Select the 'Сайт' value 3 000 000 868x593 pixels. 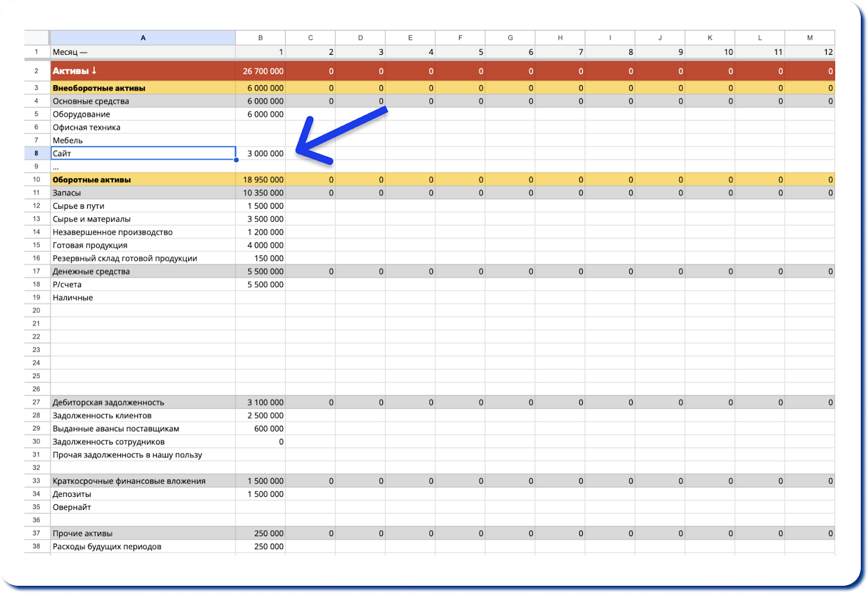[x=261, y=153]
